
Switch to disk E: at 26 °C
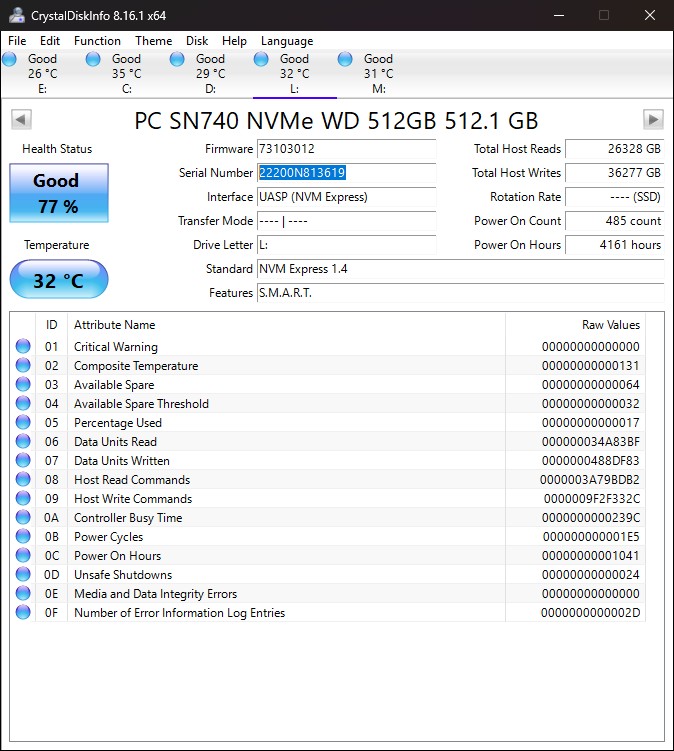tap(43, 73)
